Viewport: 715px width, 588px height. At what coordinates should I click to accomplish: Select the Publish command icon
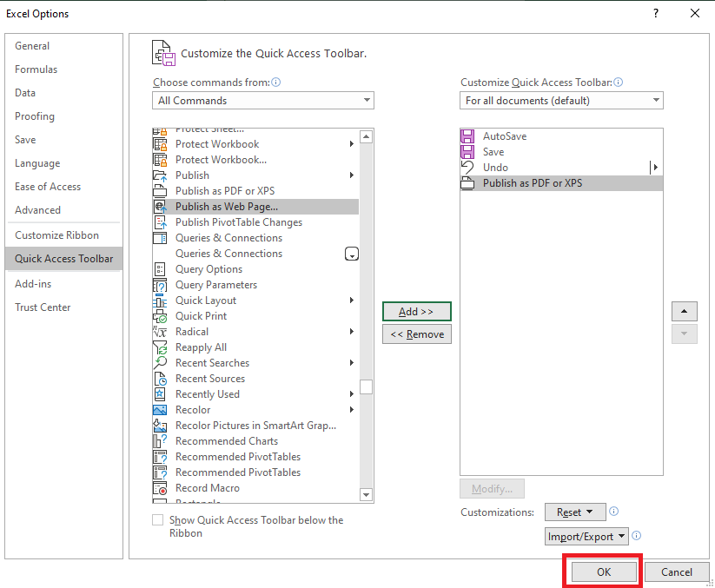coord(160,175)
